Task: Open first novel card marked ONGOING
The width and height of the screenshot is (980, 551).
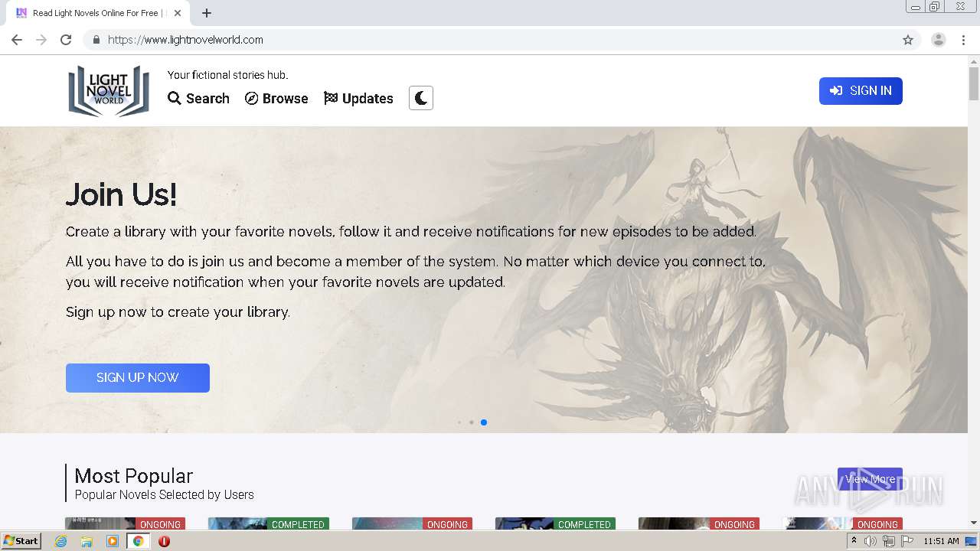Action: click(x=125, y=523)
